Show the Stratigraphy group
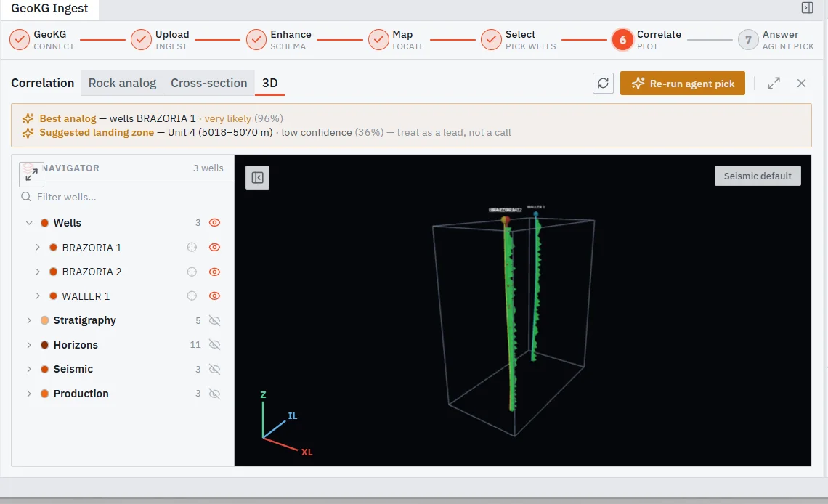This screenshot has height=504, width=828. point(214,320)
